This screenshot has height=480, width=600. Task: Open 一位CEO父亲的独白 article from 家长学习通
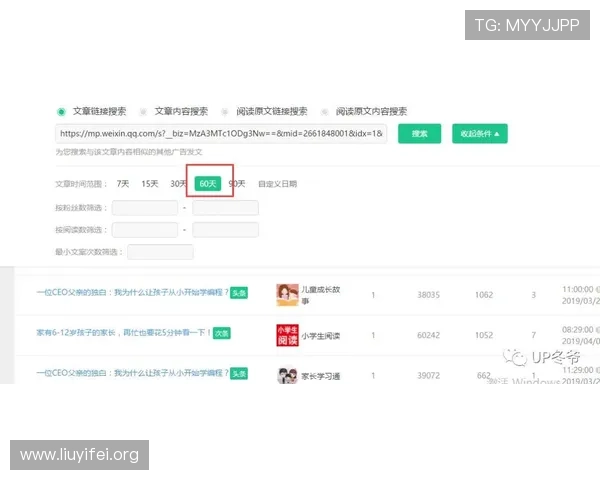(132, 373)
